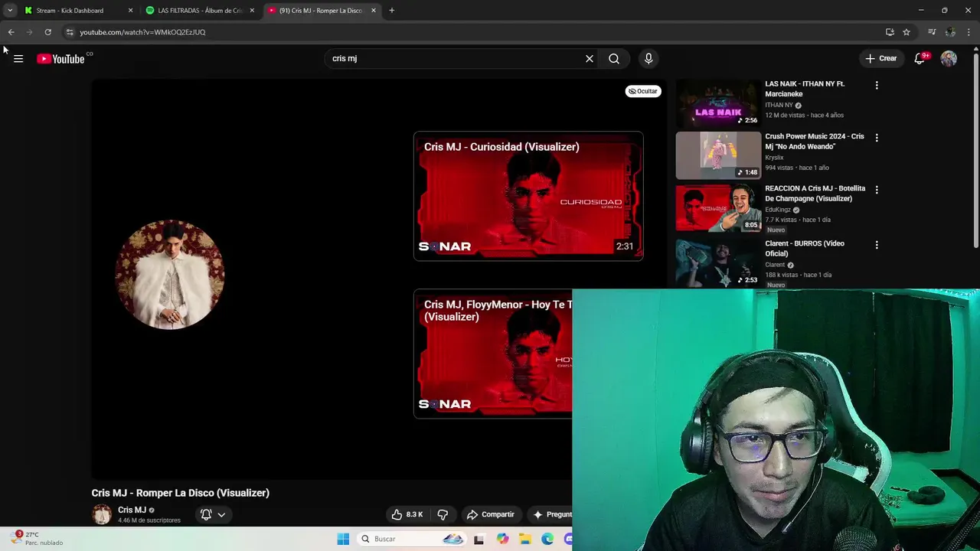Open the ITHAN NY channel name
Screen dimensions: 980x551
tap(779, 105)
